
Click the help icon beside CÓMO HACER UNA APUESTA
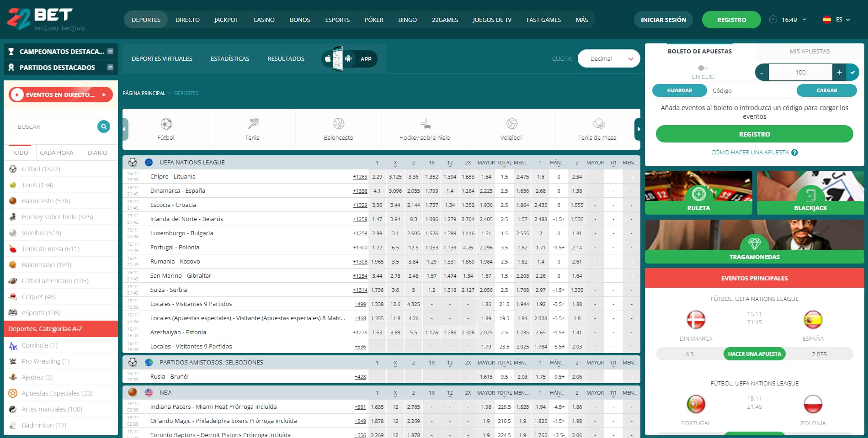point(794,153)
